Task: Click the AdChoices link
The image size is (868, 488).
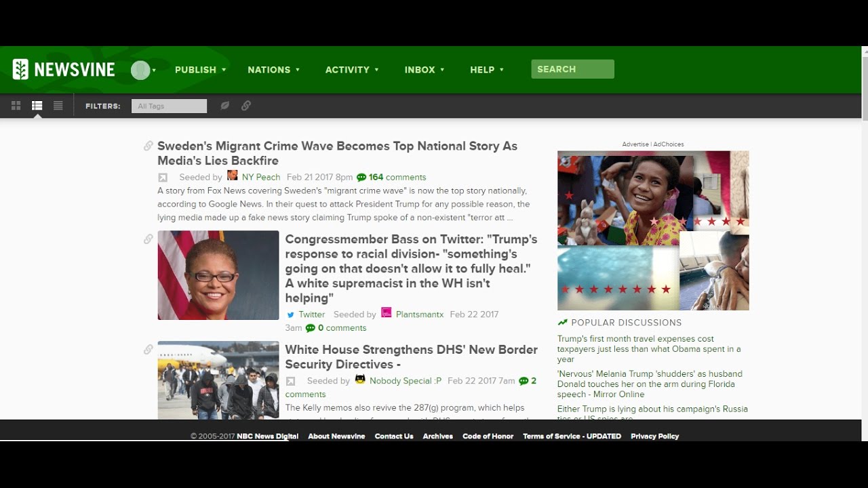Action: [x=669, y=144]
